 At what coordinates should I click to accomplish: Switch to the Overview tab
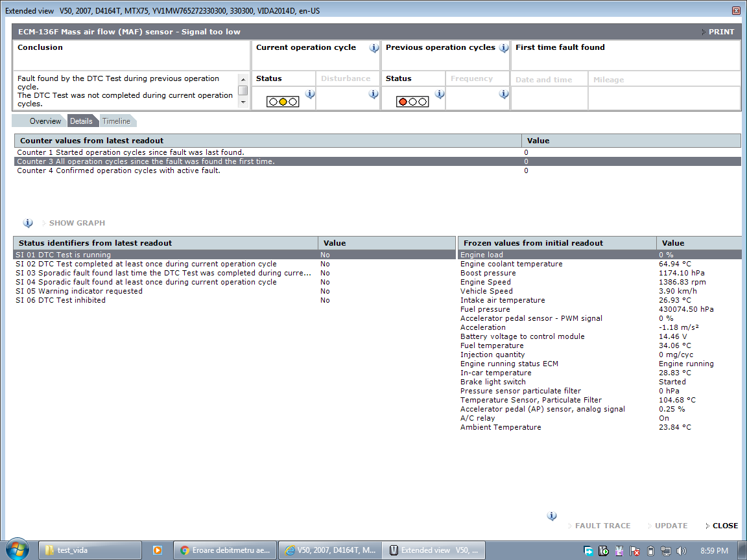45,121
